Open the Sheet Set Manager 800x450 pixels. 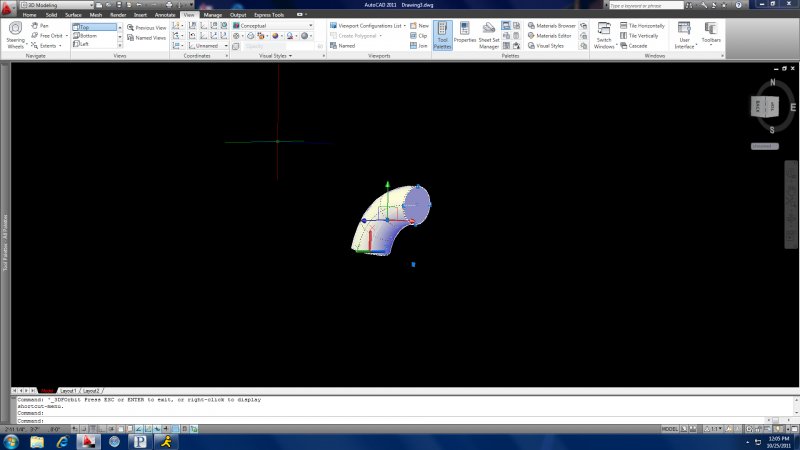tap(489, 32)
